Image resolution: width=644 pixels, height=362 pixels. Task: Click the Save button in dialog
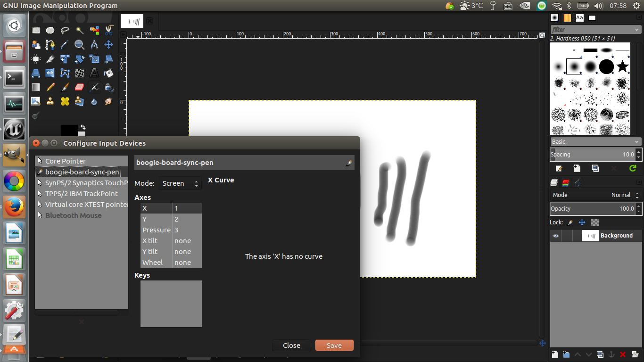pos(334,346)
